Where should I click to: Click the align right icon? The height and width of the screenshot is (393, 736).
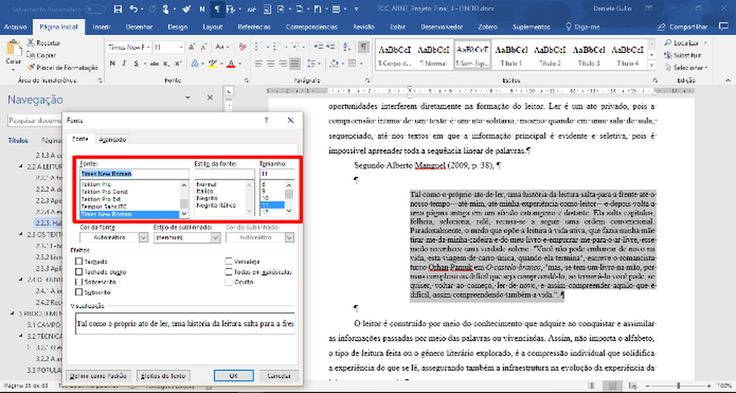[283, 63]
